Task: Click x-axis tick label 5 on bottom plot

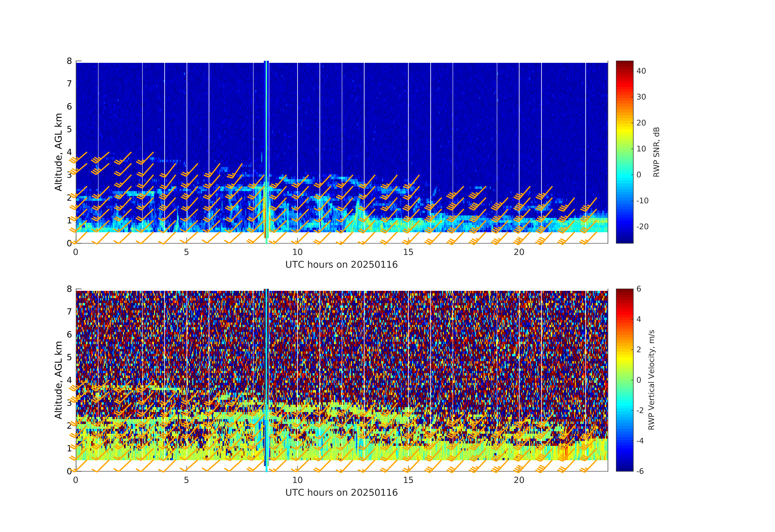Action: [186, 480]
